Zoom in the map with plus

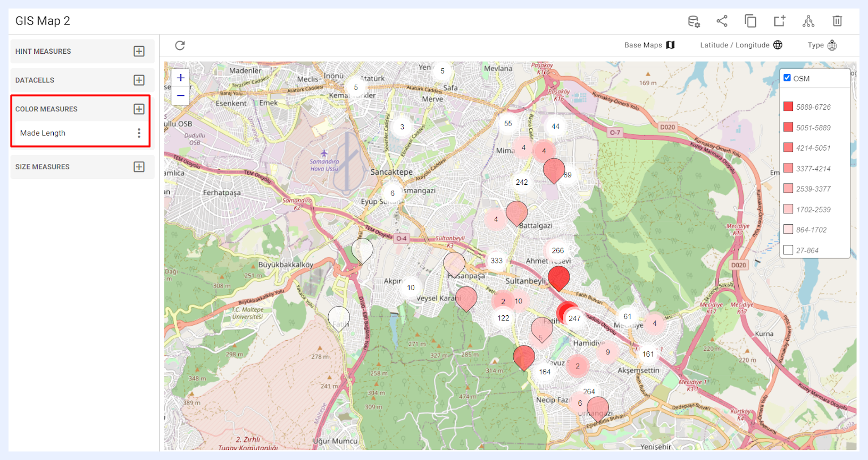click(x=181, y=78)
